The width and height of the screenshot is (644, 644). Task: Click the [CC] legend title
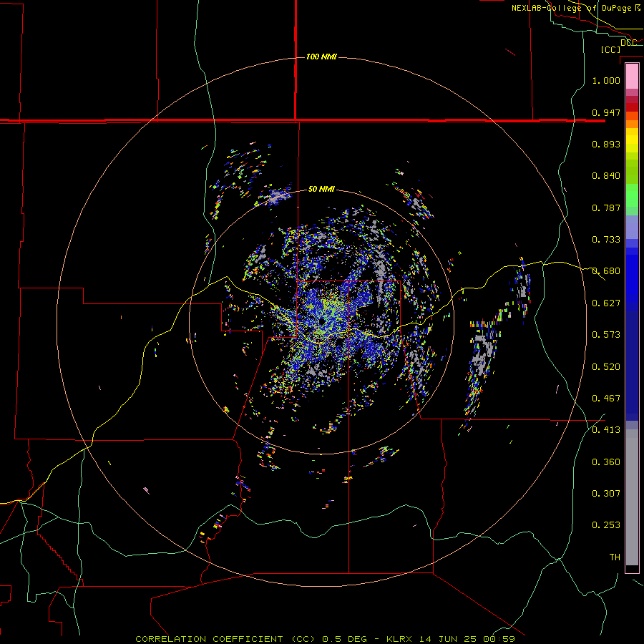click(610, 49)
